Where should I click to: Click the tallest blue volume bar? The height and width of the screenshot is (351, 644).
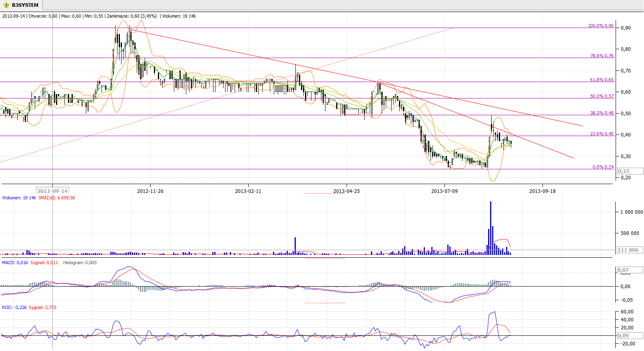490,228
